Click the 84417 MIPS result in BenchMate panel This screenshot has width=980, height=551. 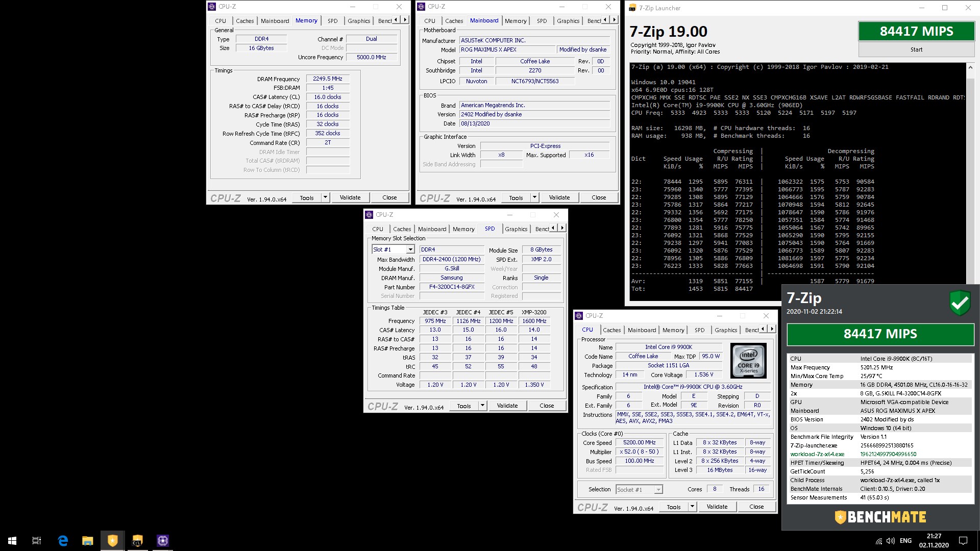pyautogui.click(x=880, y=334)
